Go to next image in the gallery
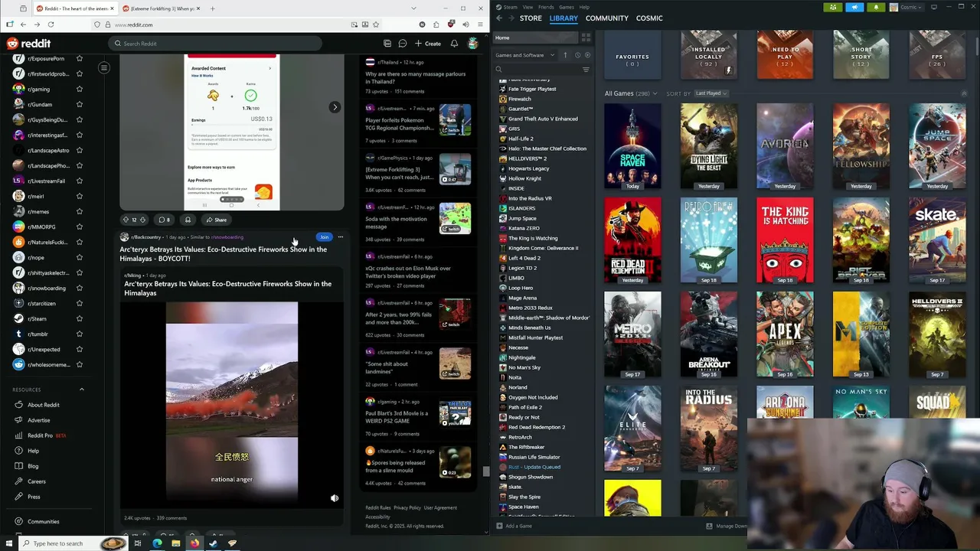Screen dimensions: 980x551 click(335, 107)
